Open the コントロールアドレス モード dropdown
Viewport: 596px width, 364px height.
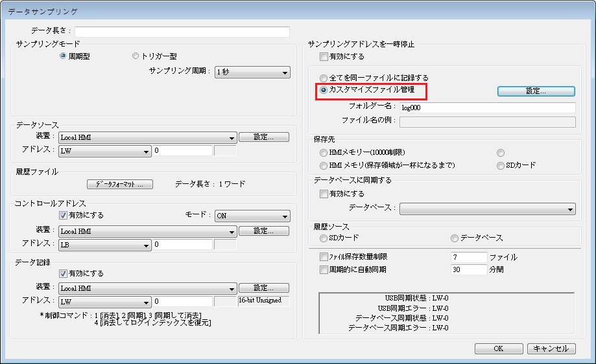click(252, 216)
